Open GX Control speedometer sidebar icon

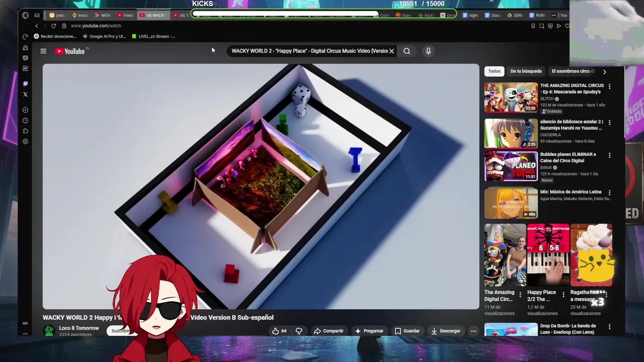click(x=25, y=37)
